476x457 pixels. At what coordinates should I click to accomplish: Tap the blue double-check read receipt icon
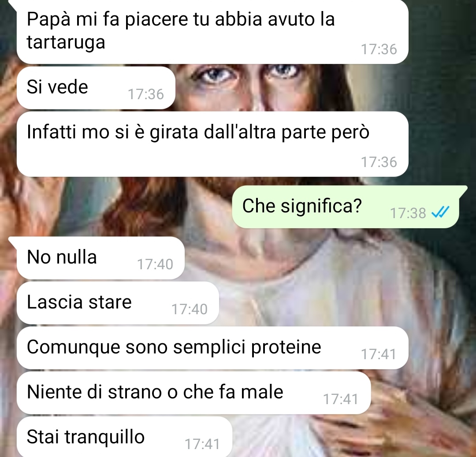440,212
